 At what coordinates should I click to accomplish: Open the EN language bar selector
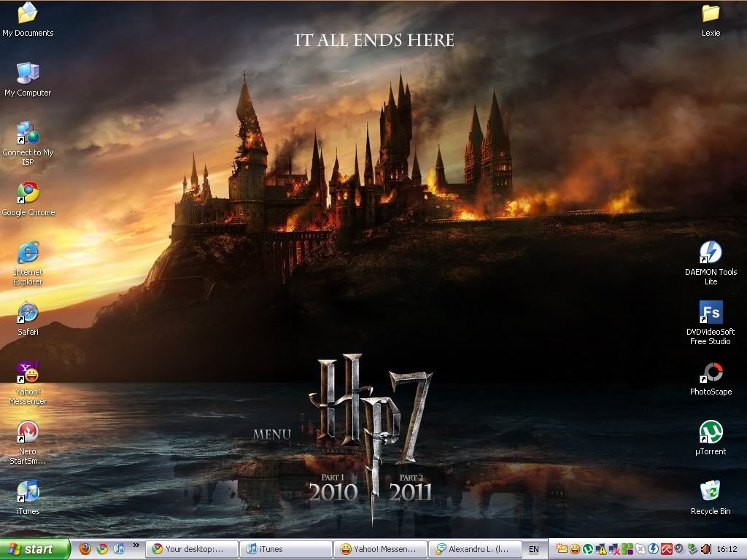click(534, 549)
